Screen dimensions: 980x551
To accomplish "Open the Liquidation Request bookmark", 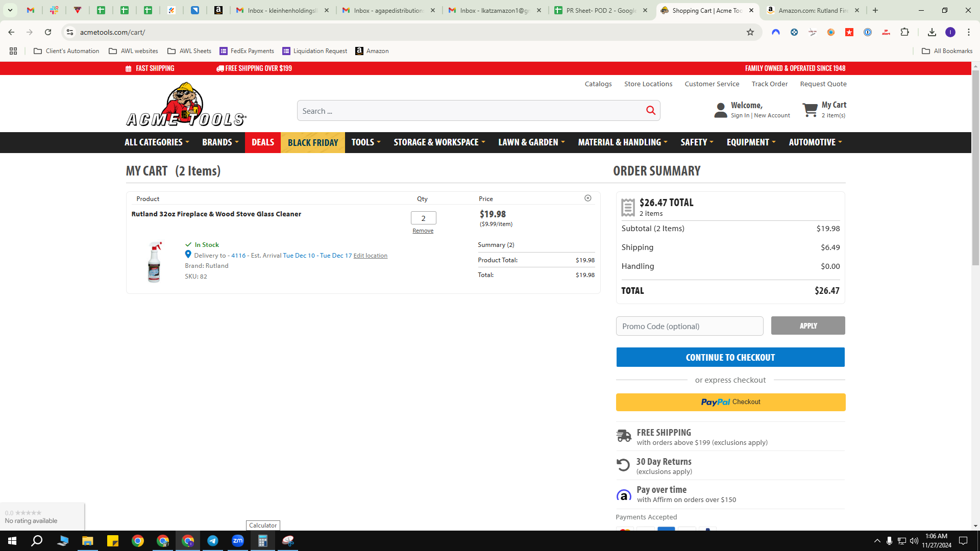I will tap(315, 51).
